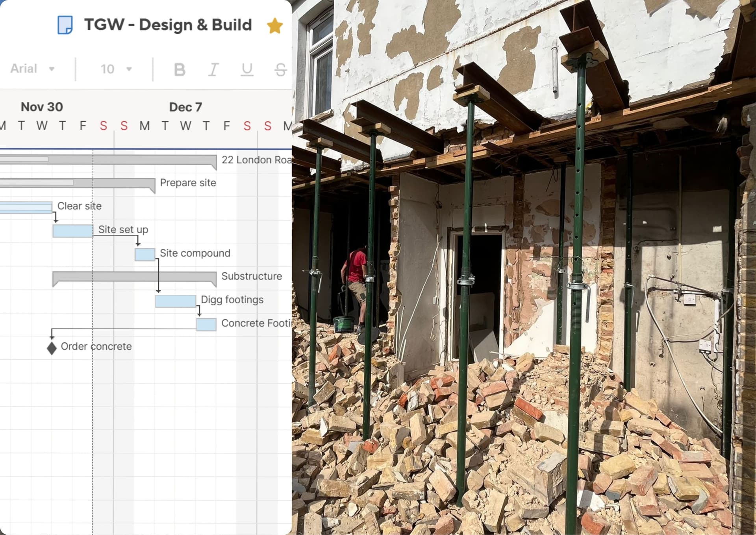Select the Clear site task bar
The image size is (756, 535).
coord(26,208)
